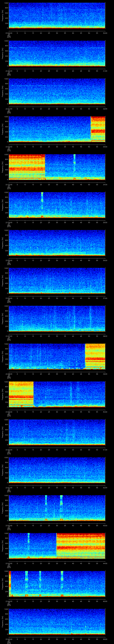The height and width of the screenshot is (644, 114).
Task: Click the 23:35:00 start time label
Action: pyautogui.click(x=9, y=260)
